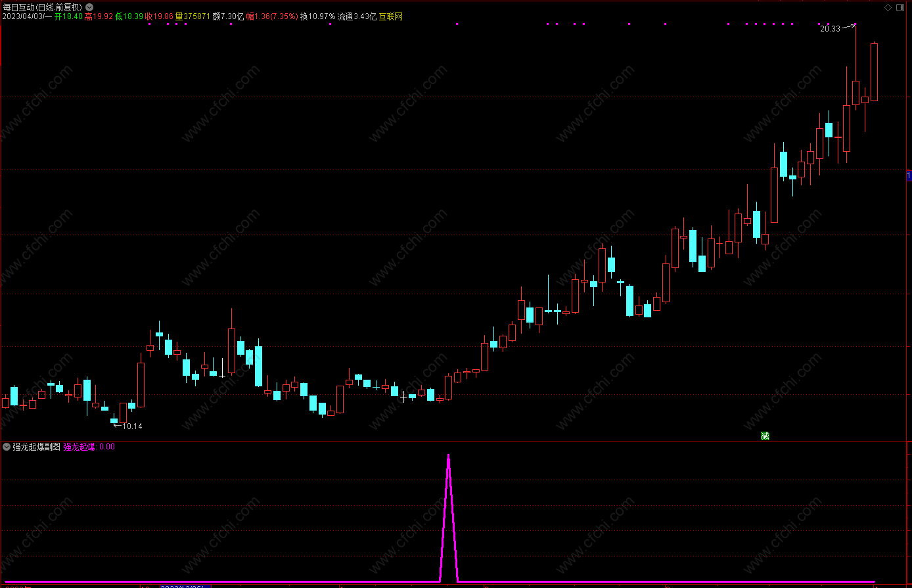Open dropdown next to 每日互动(日线.前复权) title

click(x=89, y=7)
